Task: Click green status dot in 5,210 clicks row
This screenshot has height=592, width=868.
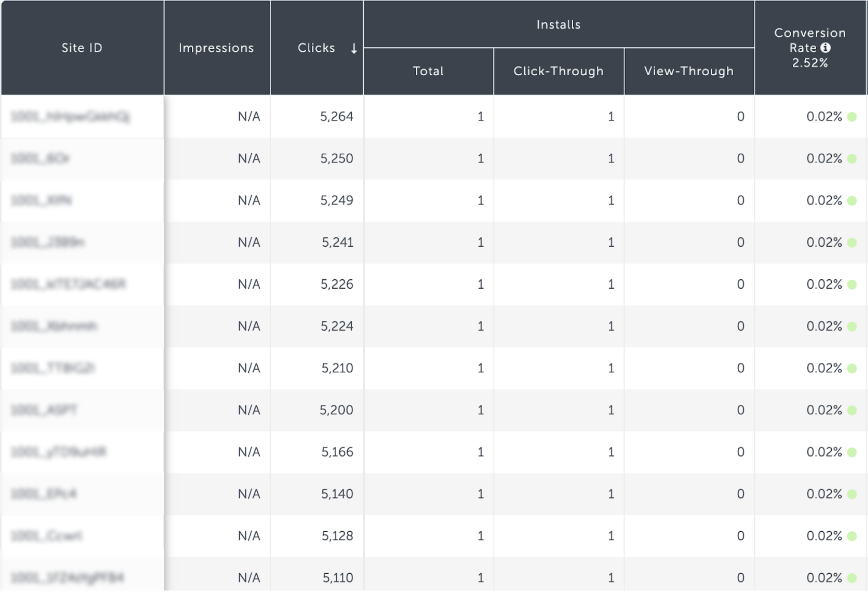Action: pos(852,368)
